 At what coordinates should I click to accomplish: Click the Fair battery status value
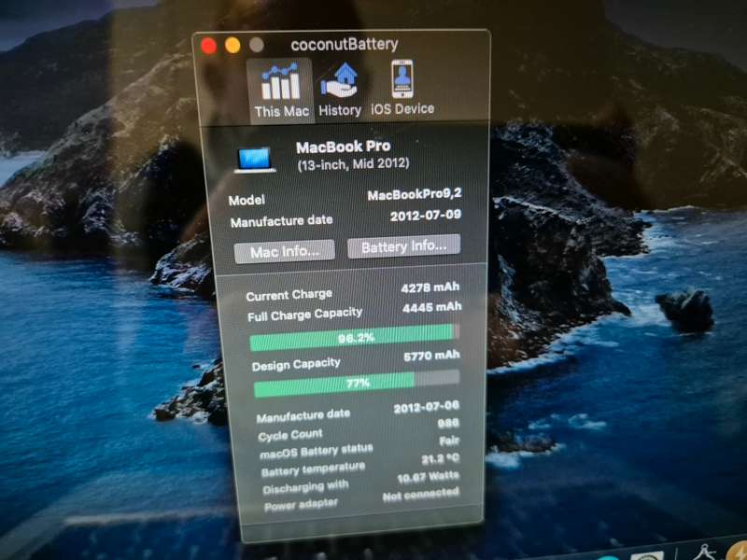[x=449, y=441]
